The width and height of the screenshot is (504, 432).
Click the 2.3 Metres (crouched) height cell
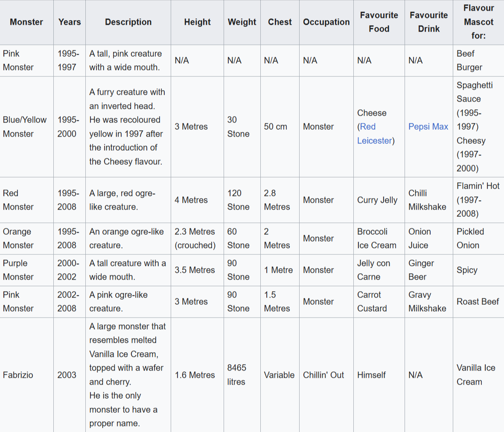(x=197, y=239)
